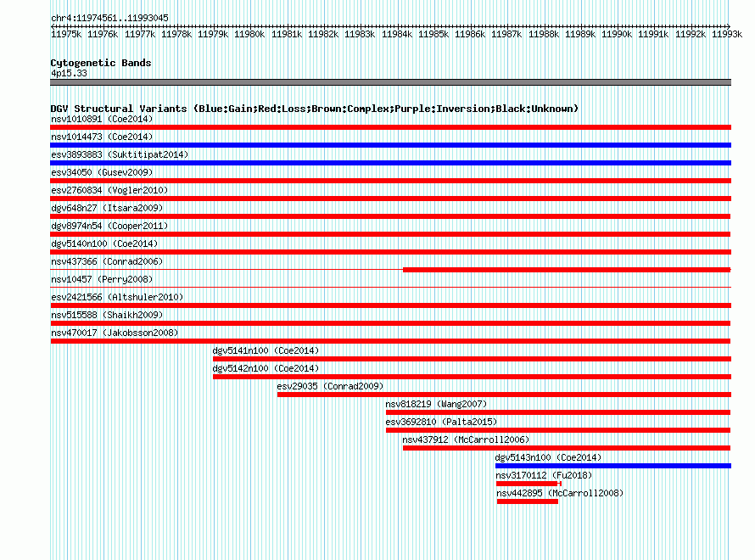This screenshot has width=755, height=560.
Task: Click red bar under esv3692810
Action: point(558,430)
